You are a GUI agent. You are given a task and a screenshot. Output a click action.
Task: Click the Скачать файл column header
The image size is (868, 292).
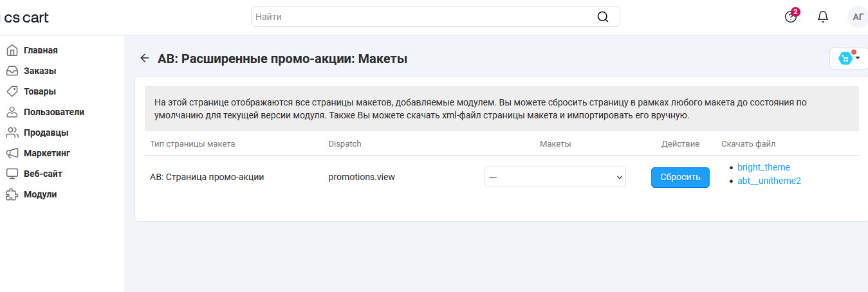click(748, 143)
